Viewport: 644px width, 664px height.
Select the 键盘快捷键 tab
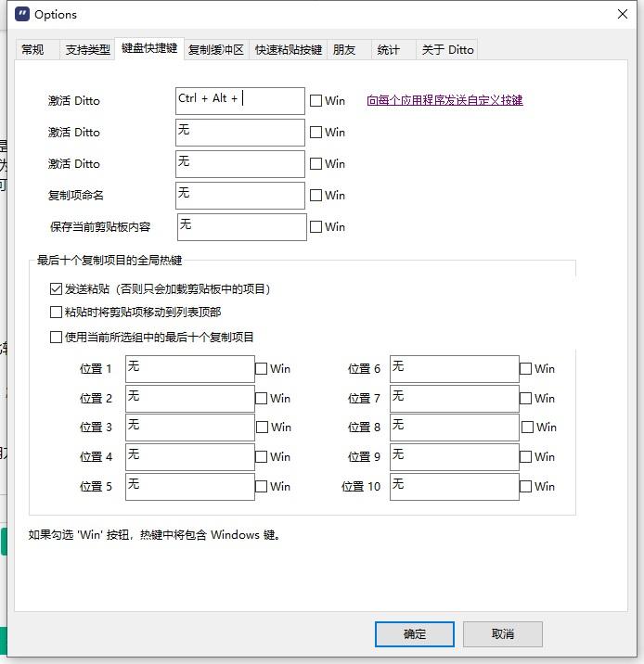[149, 48]
